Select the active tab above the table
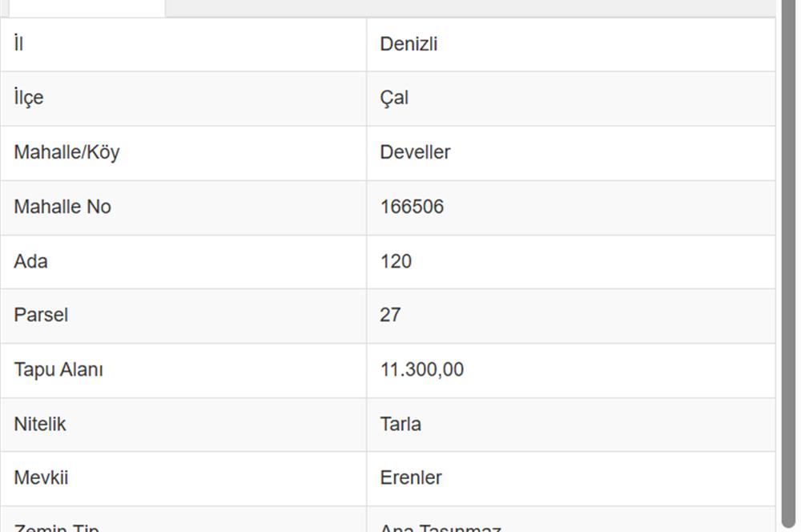Viewport: 801px width, 532px height. click(86, 7)
